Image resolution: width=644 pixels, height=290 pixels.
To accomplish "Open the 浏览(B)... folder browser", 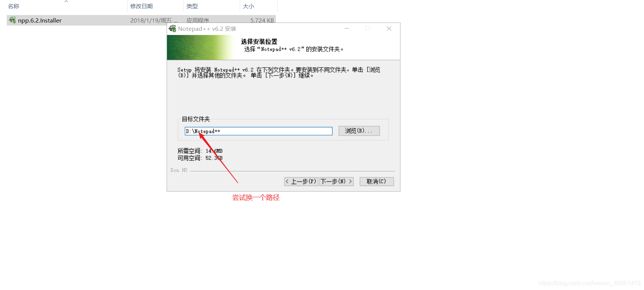I will pyautogui.click(x=359, y=131).
